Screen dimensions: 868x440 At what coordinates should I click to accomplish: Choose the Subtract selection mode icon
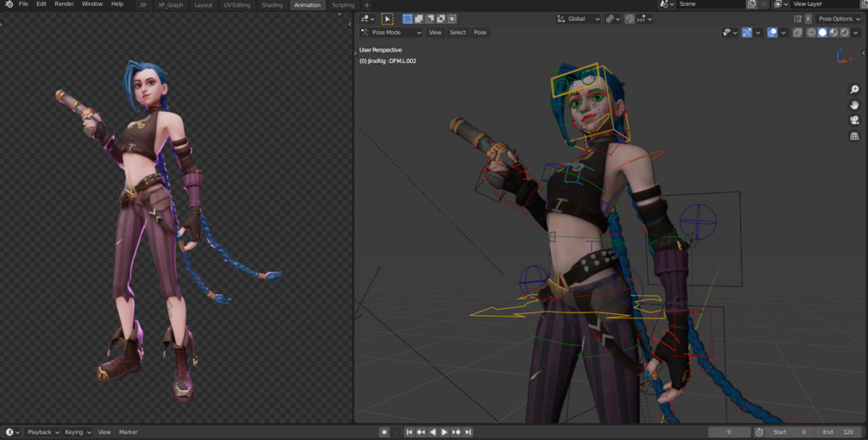pos(429,19)
